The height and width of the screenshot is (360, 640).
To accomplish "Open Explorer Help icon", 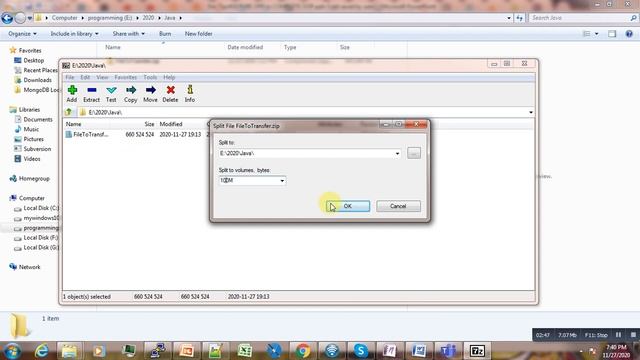I will point(629,34).
